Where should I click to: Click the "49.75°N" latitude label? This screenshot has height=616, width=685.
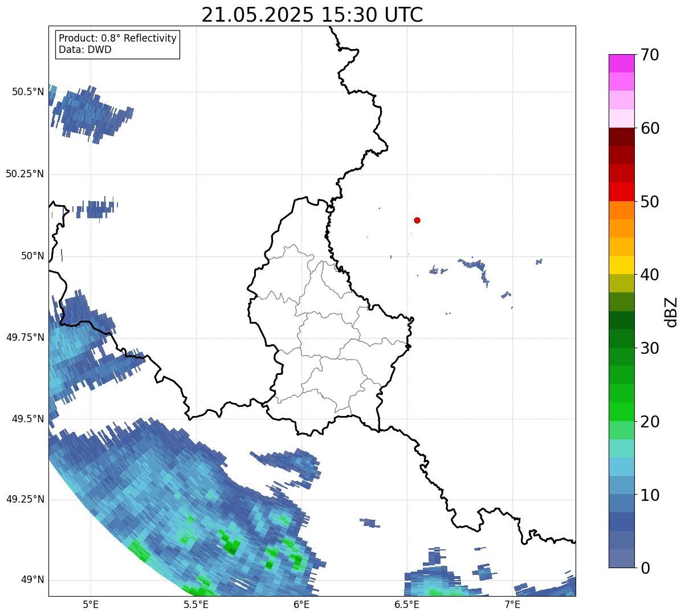25,337
